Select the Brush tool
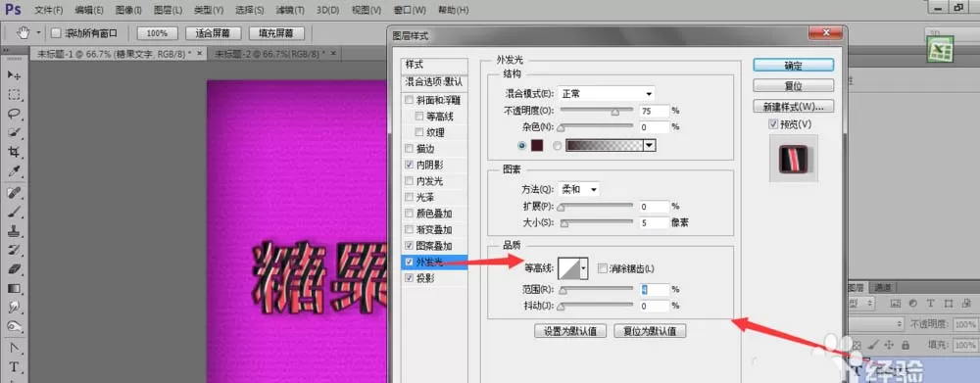This screenshot has width=980, height=383. tap(14, 213)
